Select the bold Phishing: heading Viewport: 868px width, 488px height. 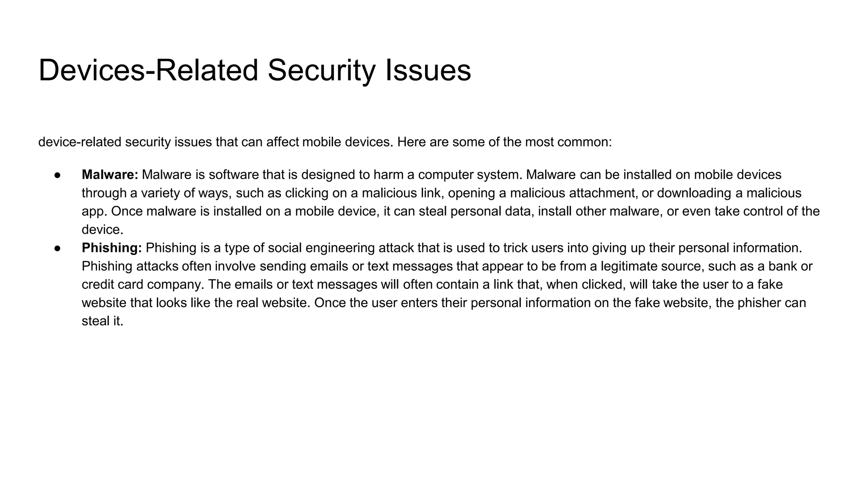click(111, 248)
